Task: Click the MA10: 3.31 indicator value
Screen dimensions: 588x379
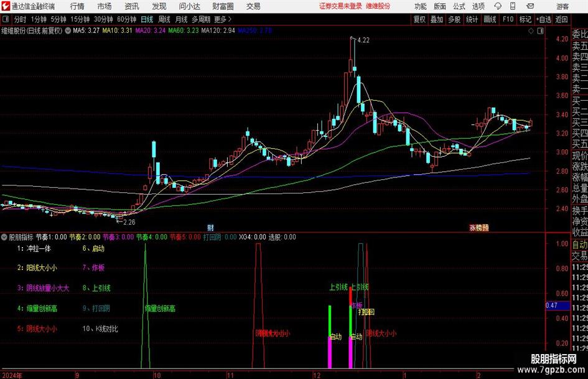Action: point(118,30)
